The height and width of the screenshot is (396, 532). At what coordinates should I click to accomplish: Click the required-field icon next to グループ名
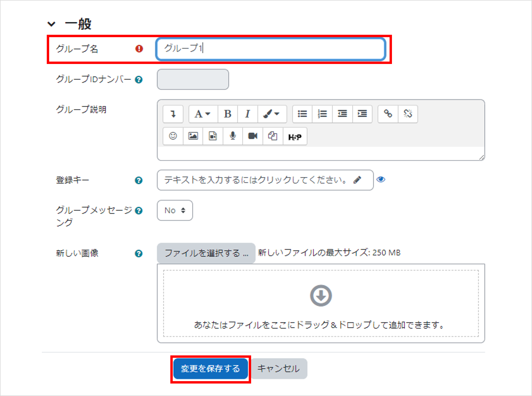pos(139,49)
